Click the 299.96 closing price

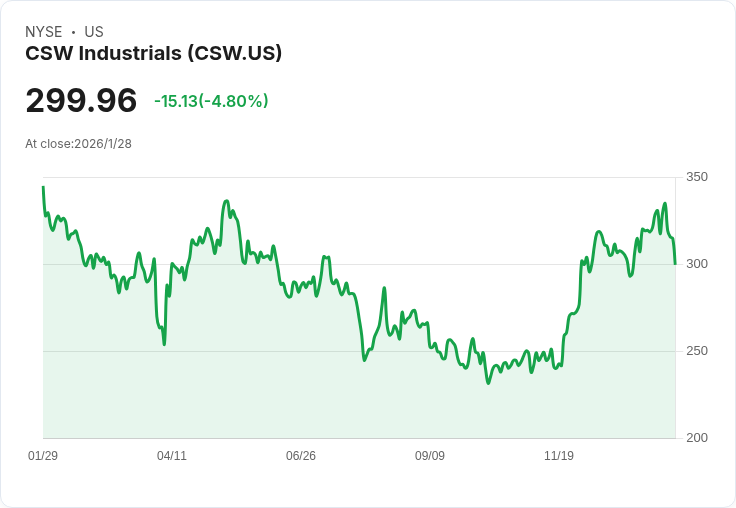[81, 101]
